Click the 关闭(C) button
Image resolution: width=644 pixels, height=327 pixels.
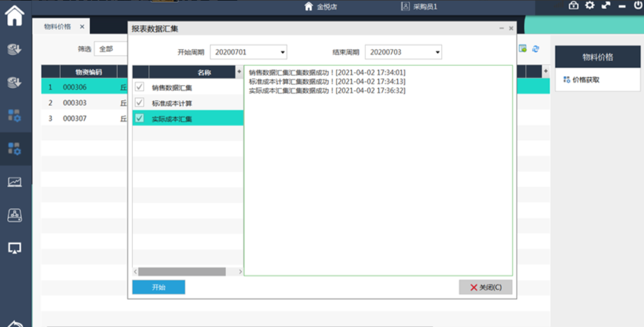coord(485,287)
